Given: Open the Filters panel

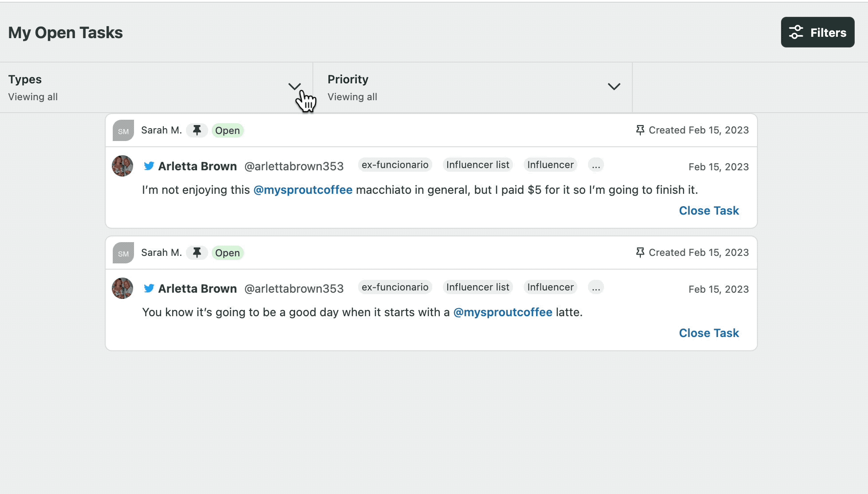Looking at the screenshot, I should tap(817, 32).
